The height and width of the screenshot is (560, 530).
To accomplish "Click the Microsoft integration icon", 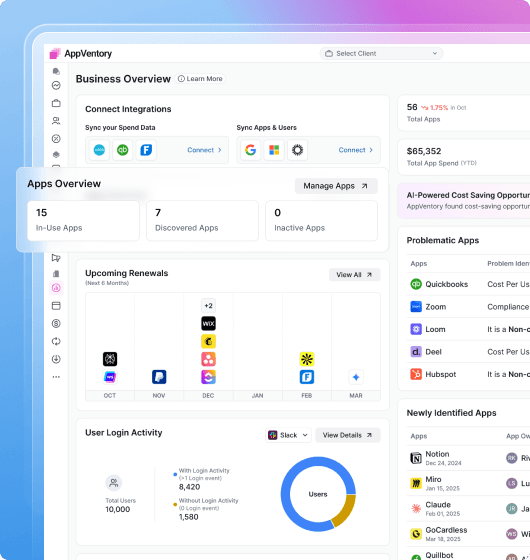I will tap(274, 150).
